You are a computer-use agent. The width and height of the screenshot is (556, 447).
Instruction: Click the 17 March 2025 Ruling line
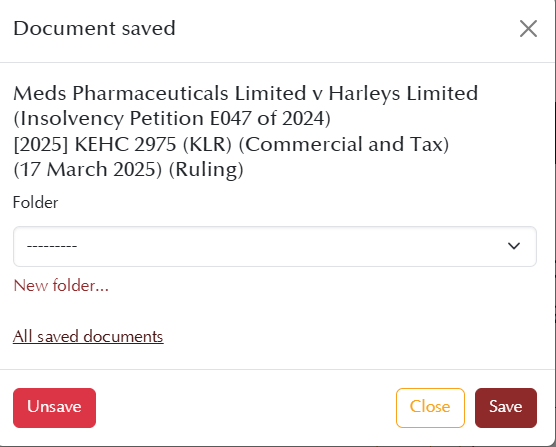click(128, 169)
